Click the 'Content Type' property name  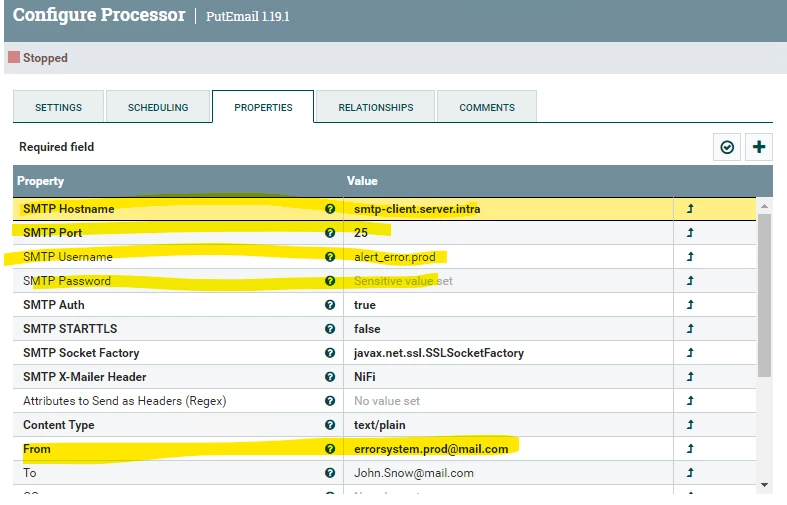[59, 425]
